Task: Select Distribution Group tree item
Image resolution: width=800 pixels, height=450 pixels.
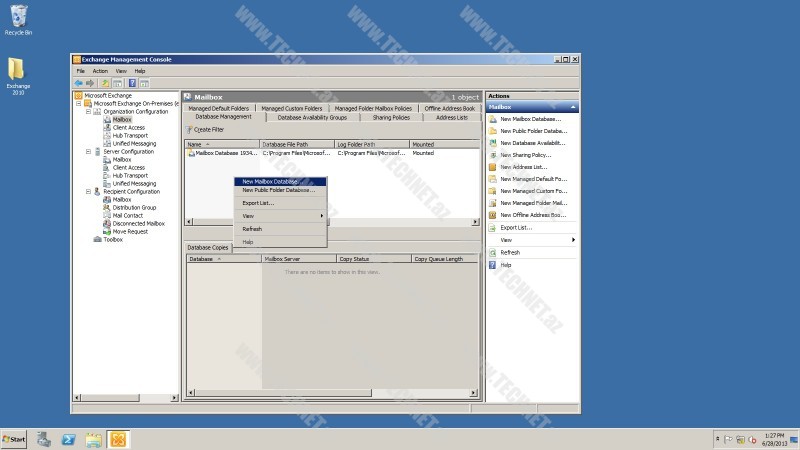Action: point(134,208)
